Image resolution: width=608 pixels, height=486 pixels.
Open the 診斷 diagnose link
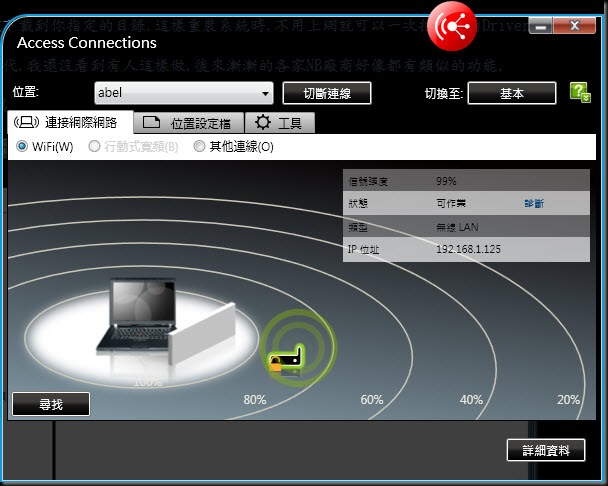534,203
